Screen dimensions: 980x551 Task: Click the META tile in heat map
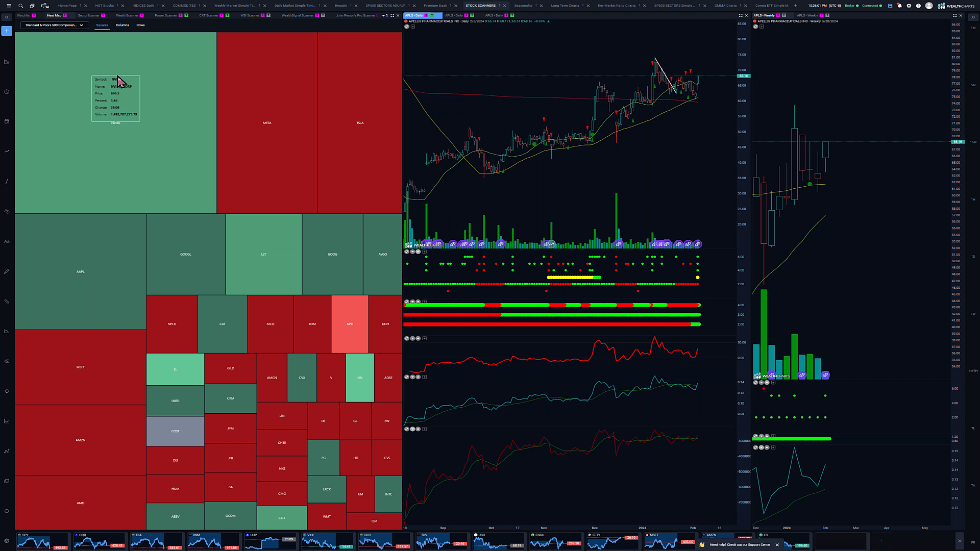coord(267,122)
